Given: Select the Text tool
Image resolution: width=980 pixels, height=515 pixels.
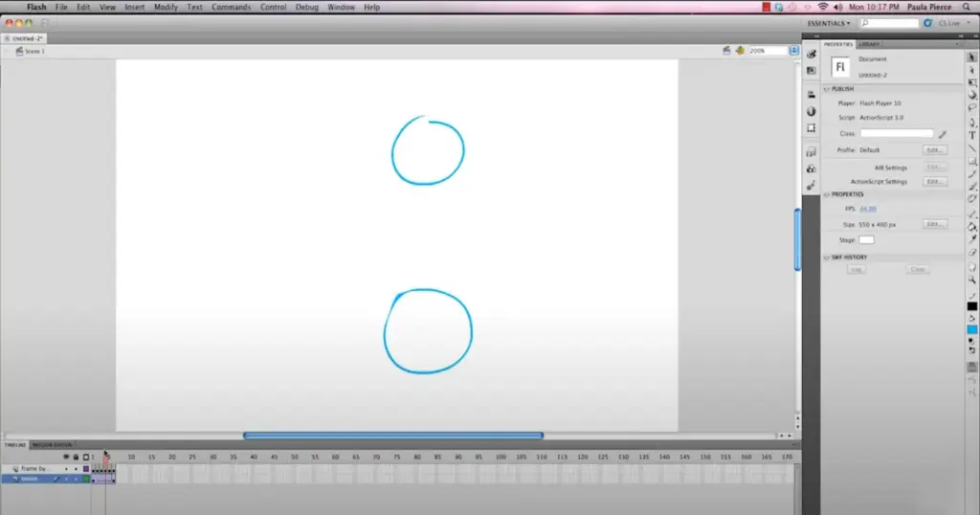Looking at the screenshot, I should tap(972, 135).
